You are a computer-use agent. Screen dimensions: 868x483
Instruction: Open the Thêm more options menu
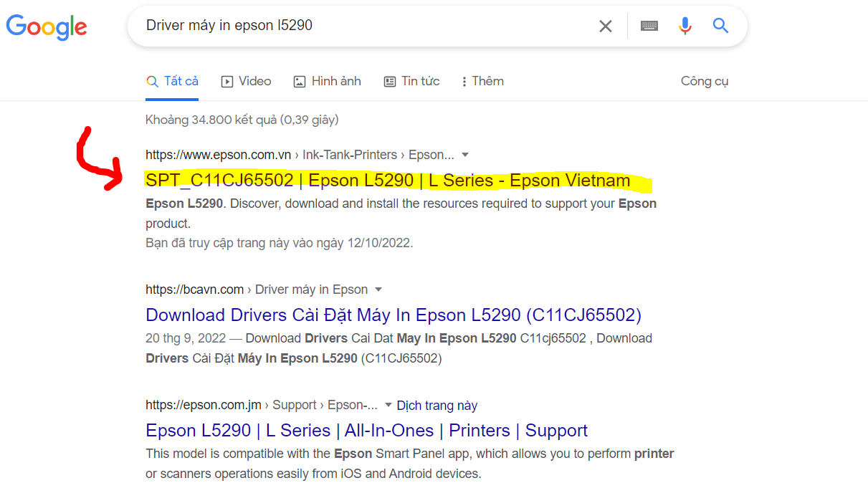coord(482,82)
